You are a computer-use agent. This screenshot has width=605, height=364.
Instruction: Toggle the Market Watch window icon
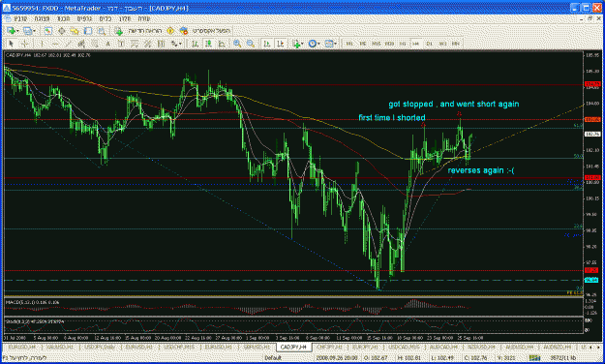47,31
